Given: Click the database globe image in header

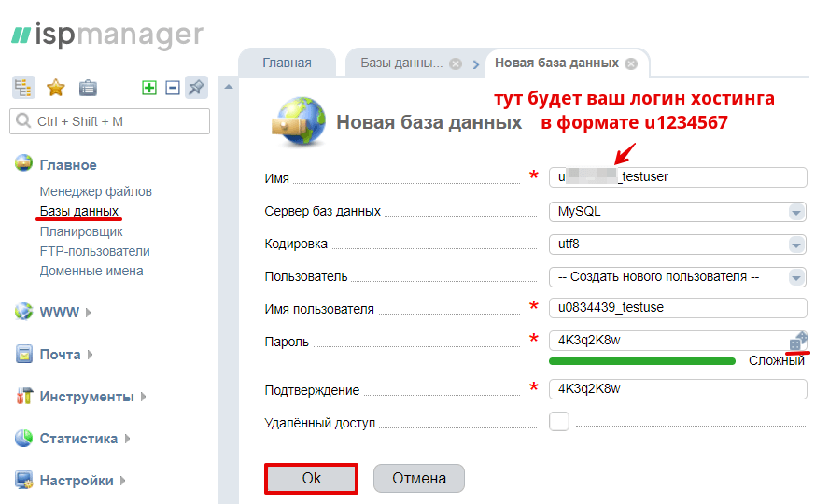Looking at the screenshot, I should click(x=299, y=121).
